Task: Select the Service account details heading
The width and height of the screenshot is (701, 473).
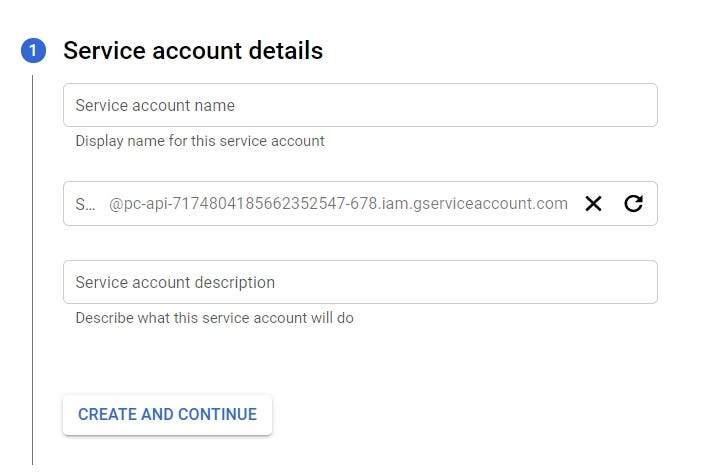Action: [193, 50]
